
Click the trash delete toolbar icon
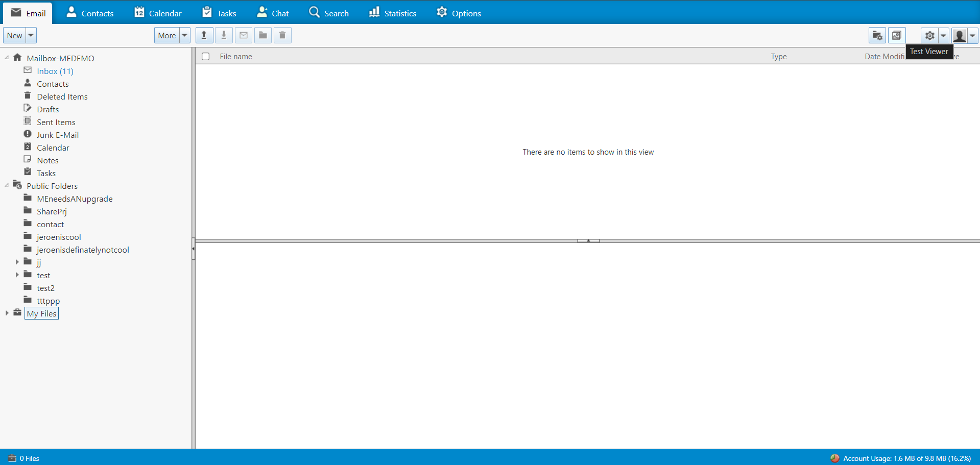click(x=282, y=35)
